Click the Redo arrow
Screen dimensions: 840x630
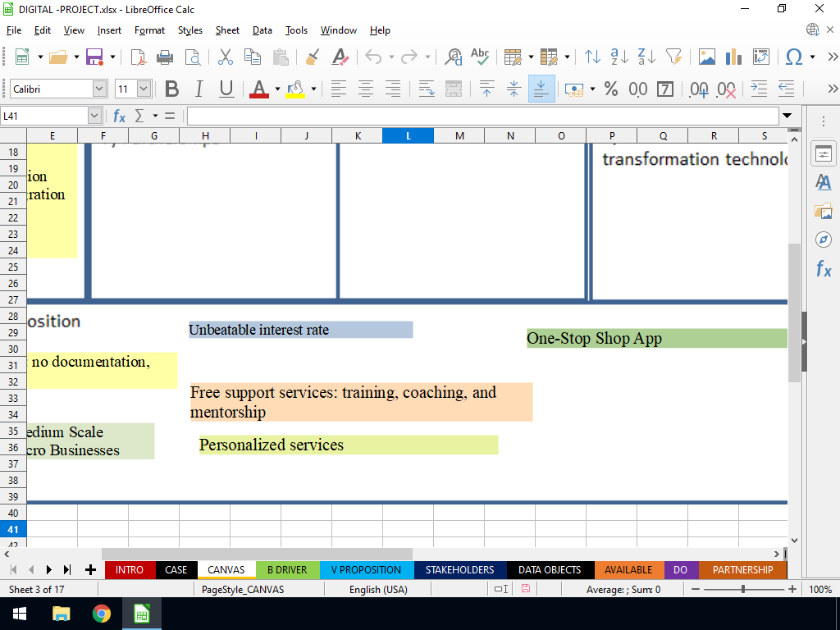pyautogui.click(x=409, y=57)
